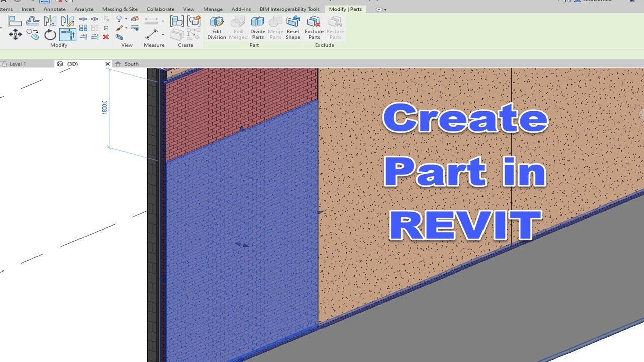The image size is (644, 362).
Task: Select the Linework tool
Action: 135,28
